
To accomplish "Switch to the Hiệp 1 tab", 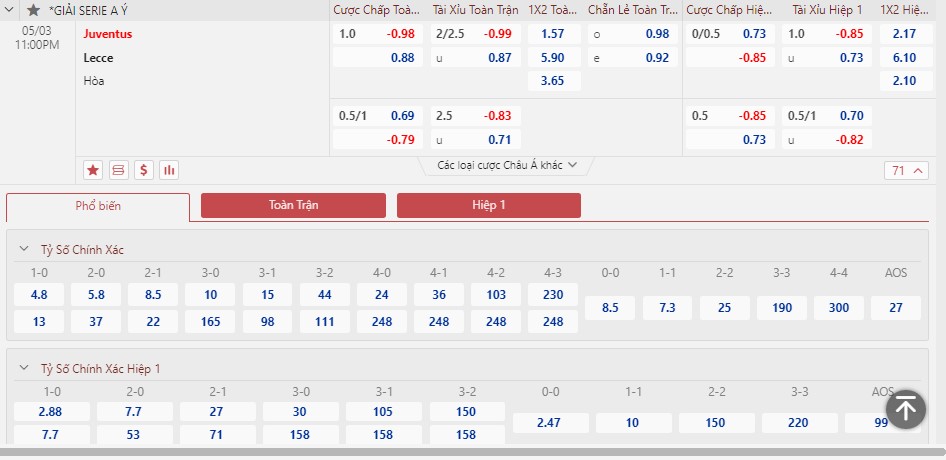I will pyautogui.click(x=489, y=205).
